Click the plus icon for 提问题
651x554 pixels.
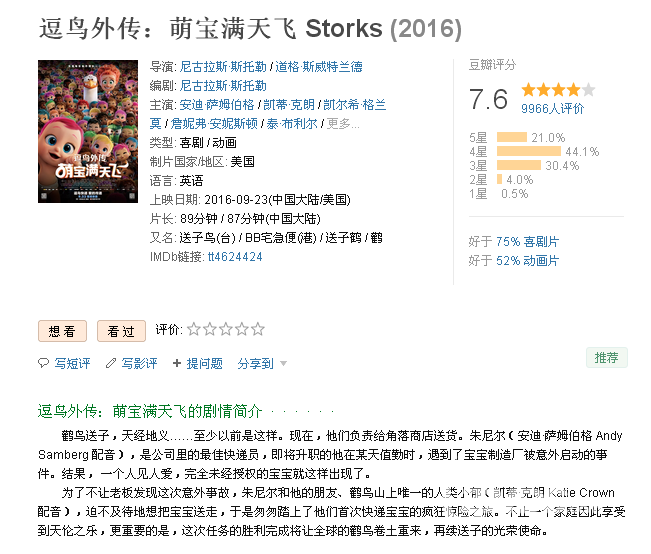click(x=177, y=363)
